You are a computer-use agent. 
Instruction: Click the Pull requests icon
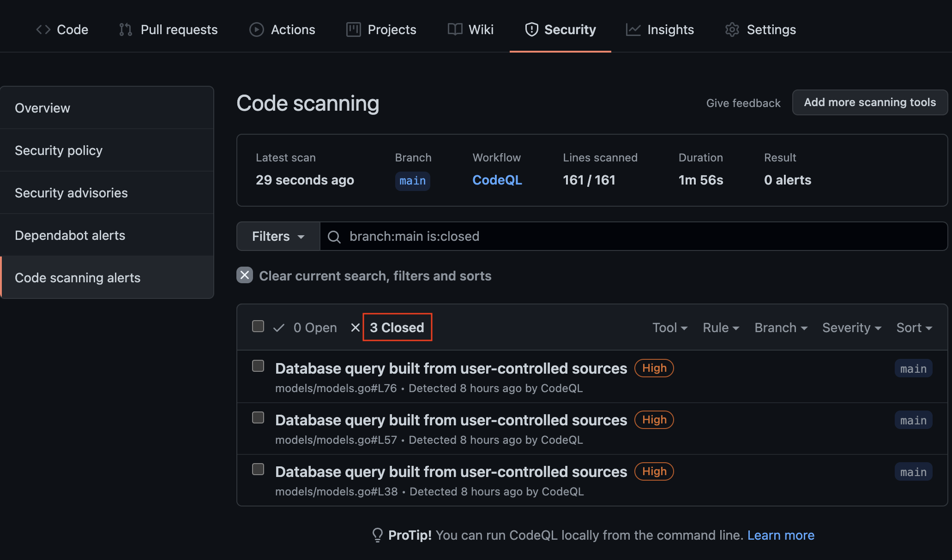[x=125, y=30]
